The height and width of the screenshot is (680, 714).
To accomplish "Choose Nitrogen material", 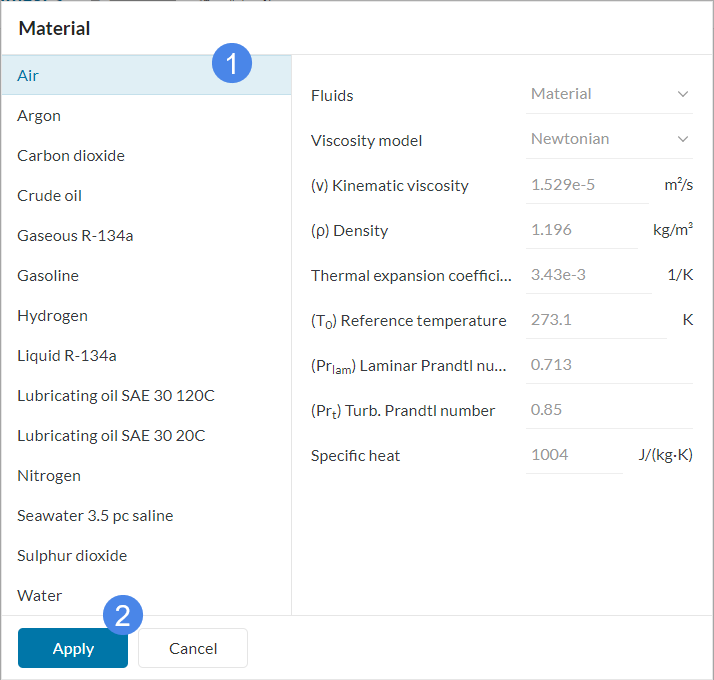I will pos(146,476).
